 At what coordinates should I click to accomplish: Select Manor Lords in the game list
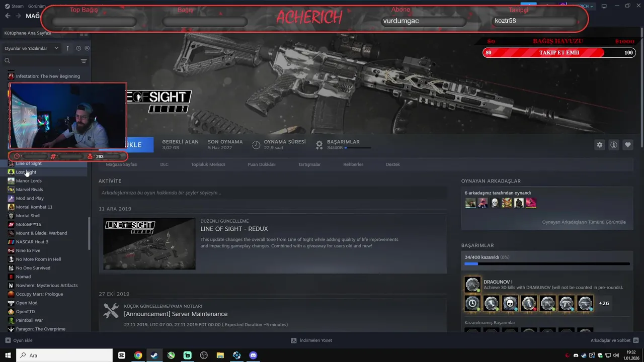[x=29, y=181]
